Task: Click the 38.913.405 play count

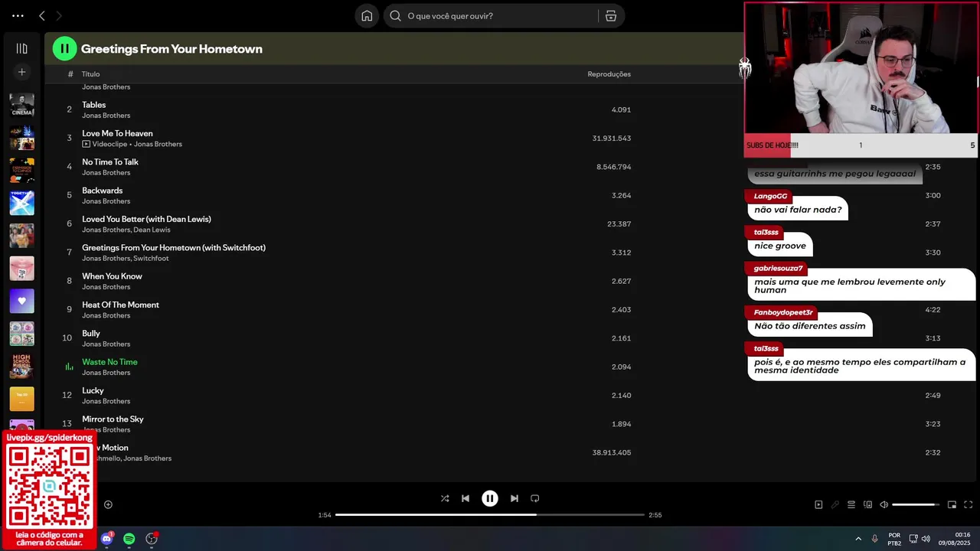Action: [x=612, y=452]
